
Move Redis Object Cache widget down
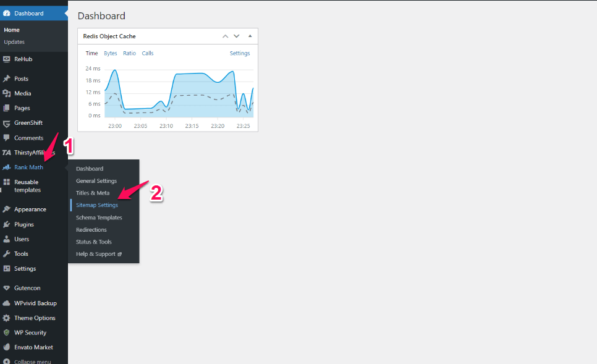tap(237, 36)
